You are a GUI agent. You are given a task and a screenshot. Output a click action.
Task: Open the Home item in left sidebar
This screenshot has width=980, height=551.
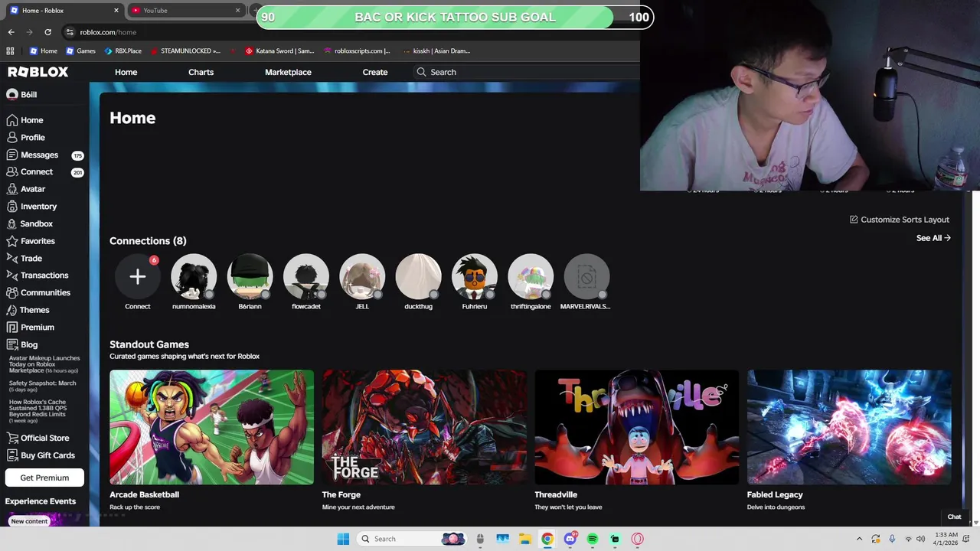click(24, 120)
